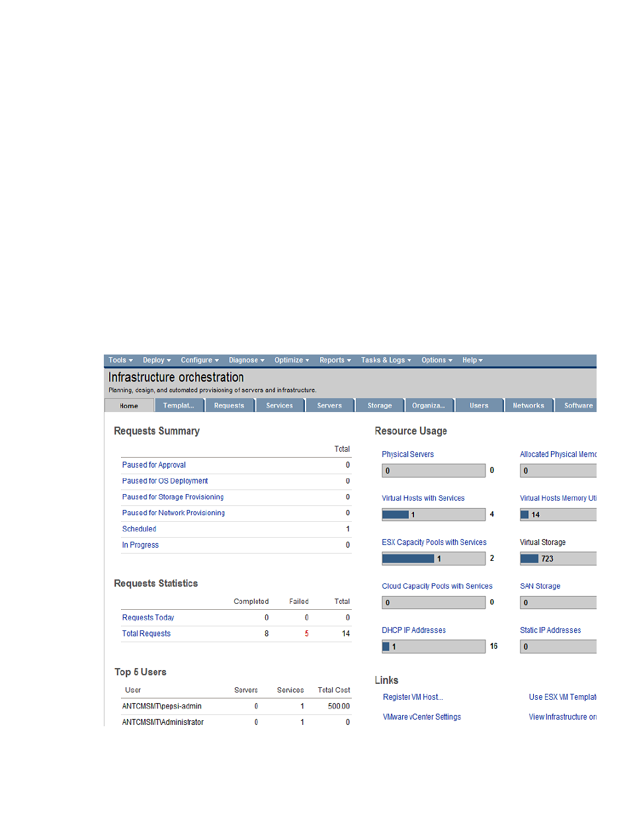Open the Software tab
The width and height of the screenshot is (631, 840).
click(576, 405)
